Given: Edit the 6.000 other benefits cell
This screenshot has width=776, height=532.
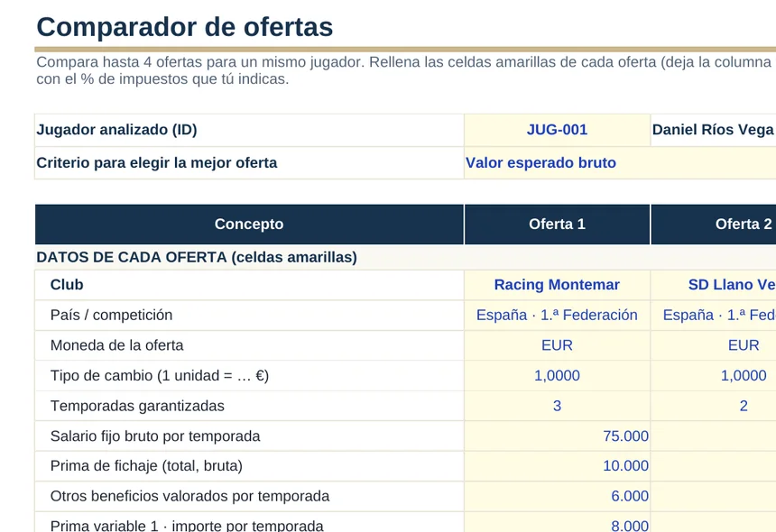Looking at the screenshot, I should (557, 496).
